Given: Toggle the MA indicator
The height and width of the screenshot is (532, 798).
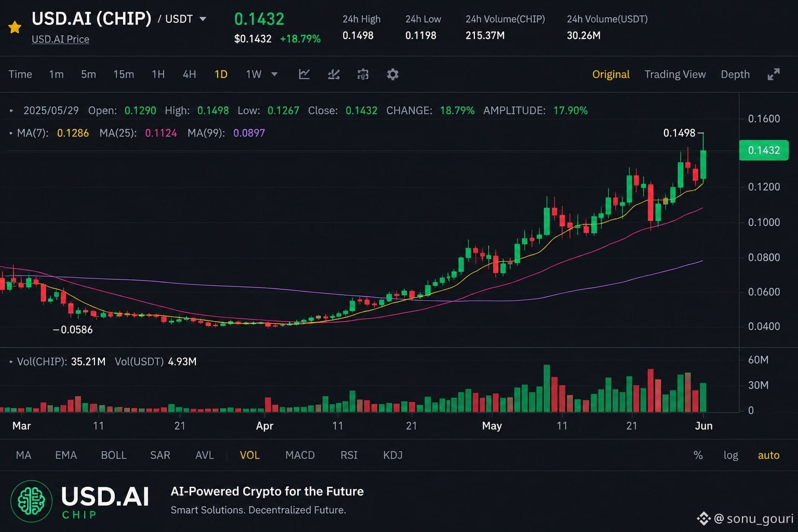Looking at the screenshot, I should tap(23, 455).
